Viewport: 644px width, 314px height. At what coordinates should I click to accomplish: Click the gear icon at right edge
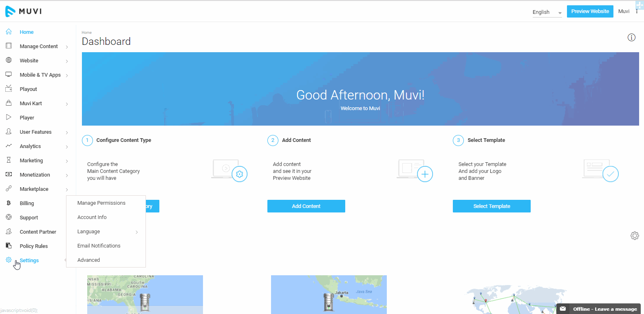point(635,236)
